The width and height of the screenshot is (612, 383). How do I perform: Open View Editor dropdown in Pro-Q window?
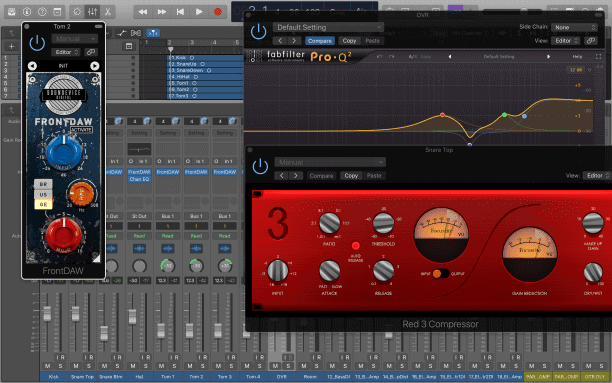pyautogui.click(x=566, y=41)
